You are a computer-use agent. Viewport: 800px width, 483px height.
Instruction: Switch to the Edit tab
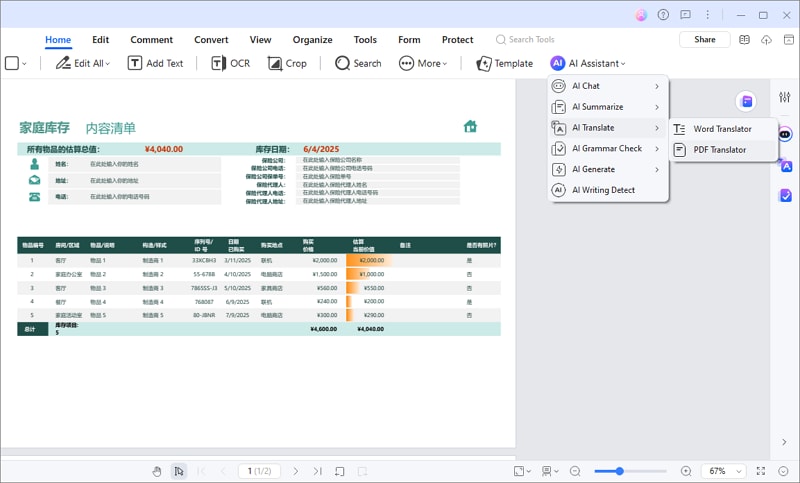(x=101, y=40)
